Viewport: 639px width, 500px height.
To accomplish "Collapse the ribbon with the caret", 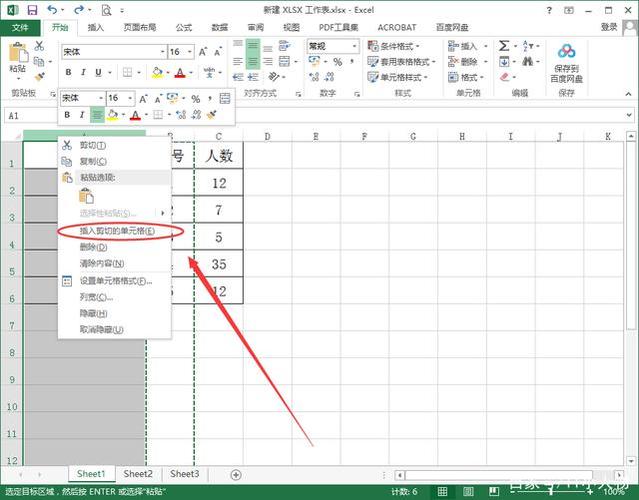I will 628,94.
